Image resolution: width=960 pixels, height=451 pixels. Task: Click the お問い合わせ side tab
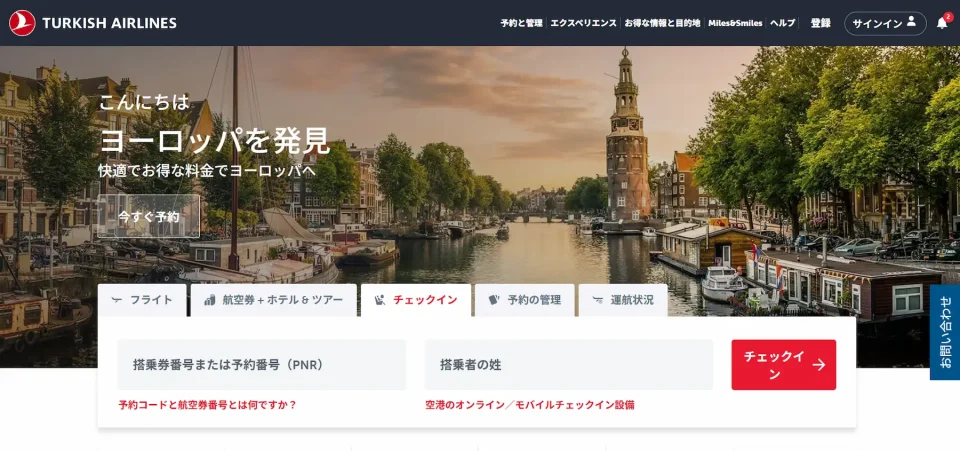click(x=945, y=332)
